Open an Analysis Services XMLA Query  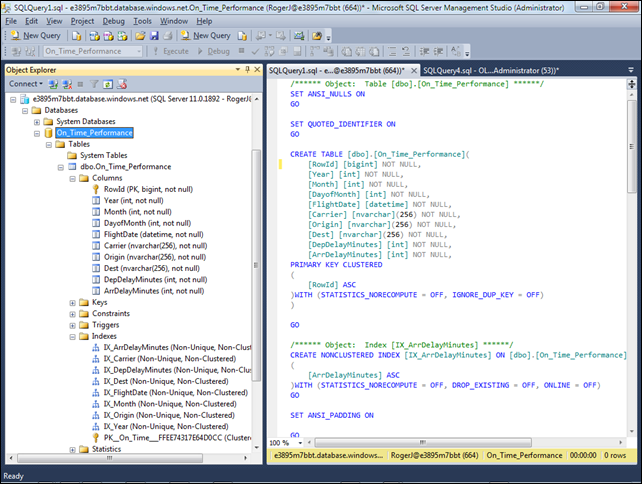pos(122,36)
